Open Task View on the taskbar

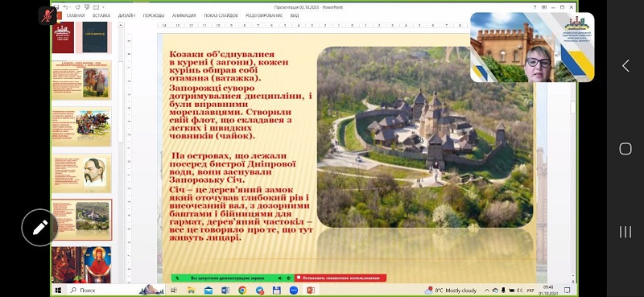coord(174,291)
